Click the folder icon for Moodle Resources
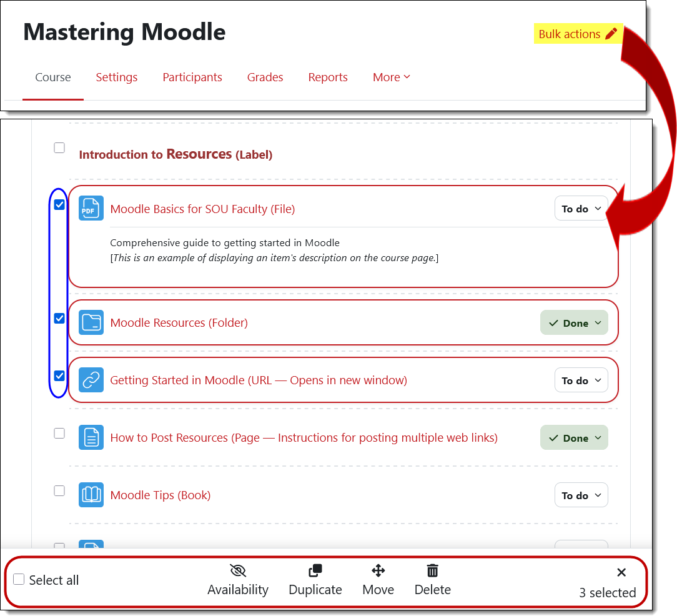This screenshot has width=677, height=616. coord(91,322)
